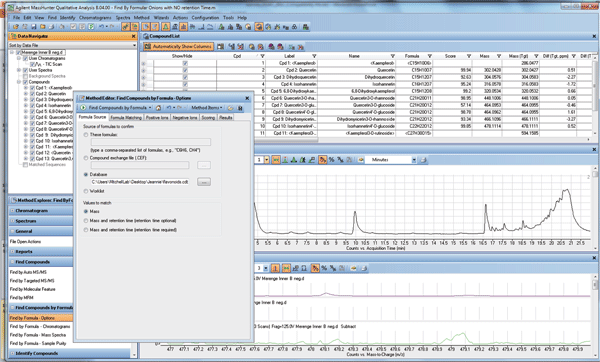Open the Method Items dropdown
Viewport: 600px width, 362px height.
[207, 108]
